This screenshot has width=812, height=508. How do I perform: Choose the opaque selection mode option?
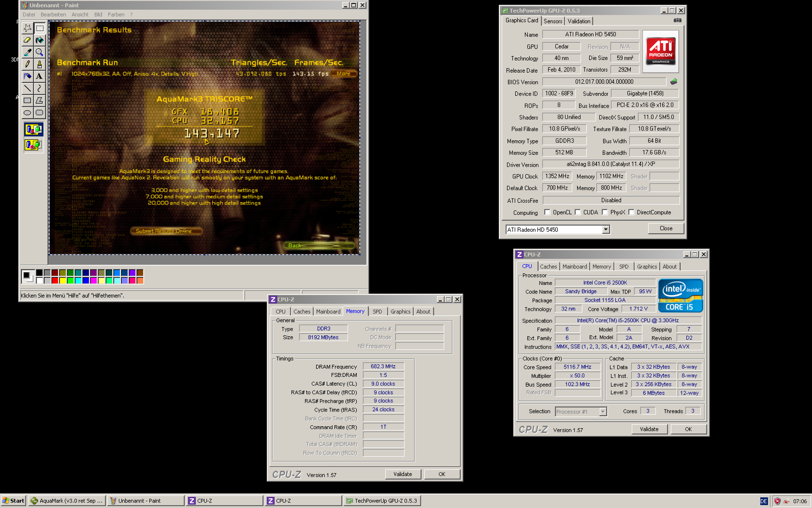(33, 130)
